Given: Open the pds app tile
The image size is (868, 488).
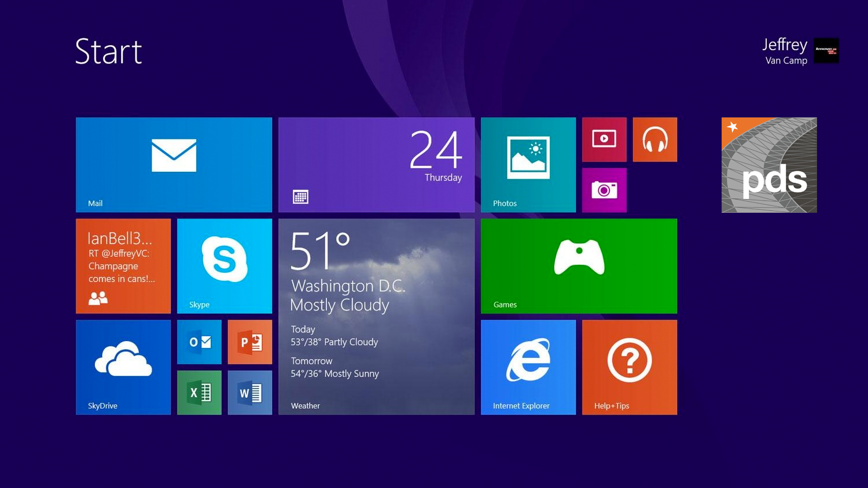Looking at the screenshot, I should click(769, 165).
